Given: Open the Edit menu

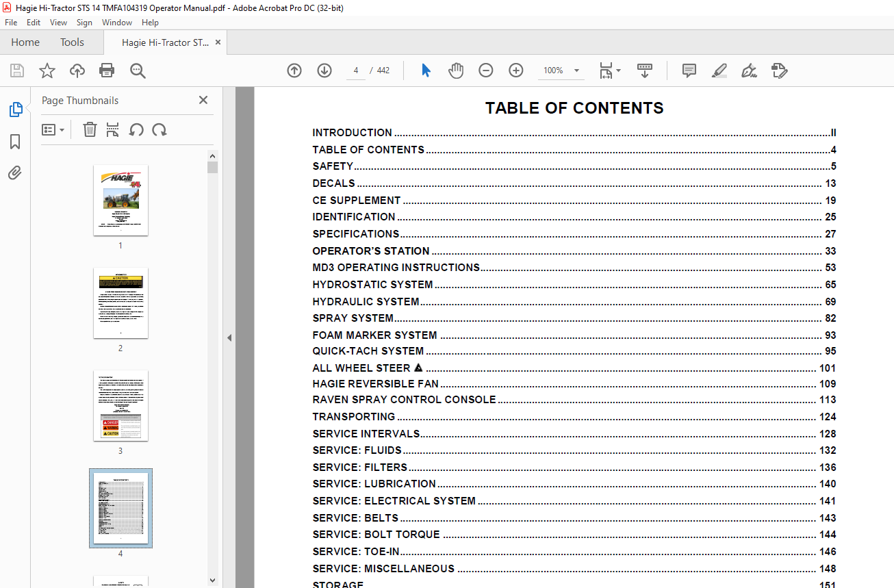Looking at the screenshot, I should click(34, 23).
